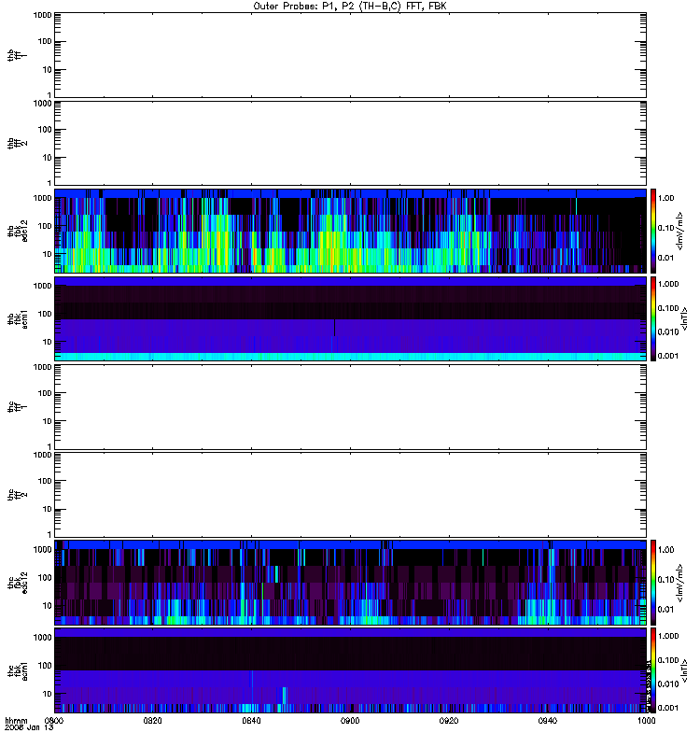Click the 0.010 tick on thc scm1 color bar
The width and height of the screenshot is (700, 747).
coord(668,684)
